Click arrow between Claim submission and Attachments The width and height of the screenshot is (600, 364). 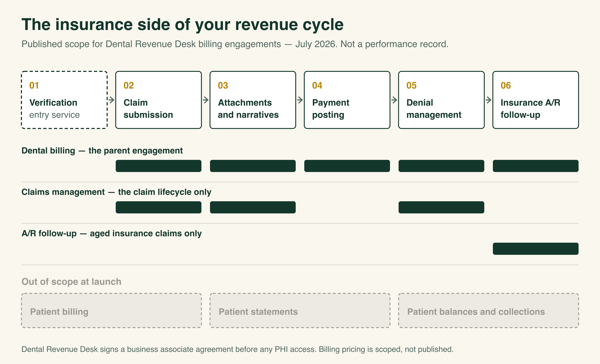tap(206, 100)
